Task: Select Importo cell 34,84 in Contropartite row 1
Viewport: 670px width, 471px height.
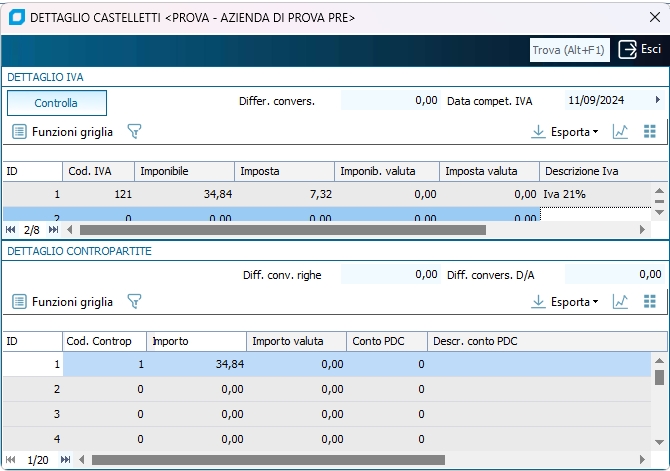Action: [x=197, y=364]
